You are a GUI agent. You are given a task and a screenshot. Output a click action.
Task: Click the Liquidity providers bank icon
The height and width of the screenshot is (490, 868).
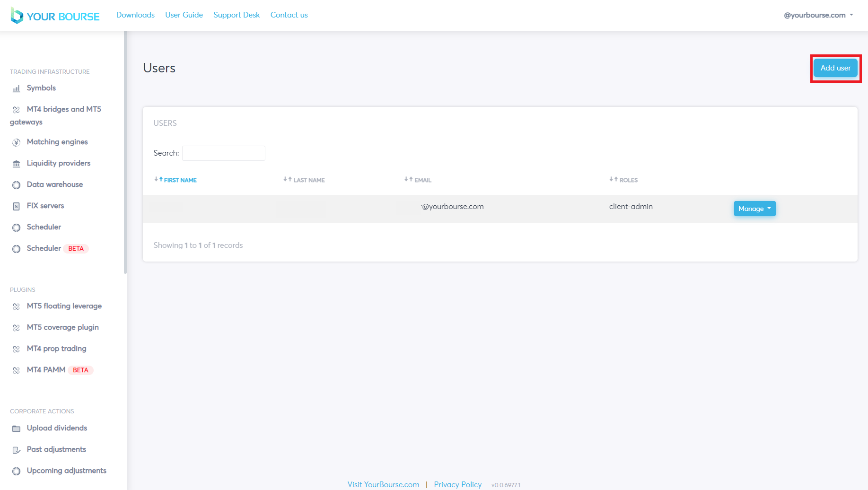[x=17, y=164]
